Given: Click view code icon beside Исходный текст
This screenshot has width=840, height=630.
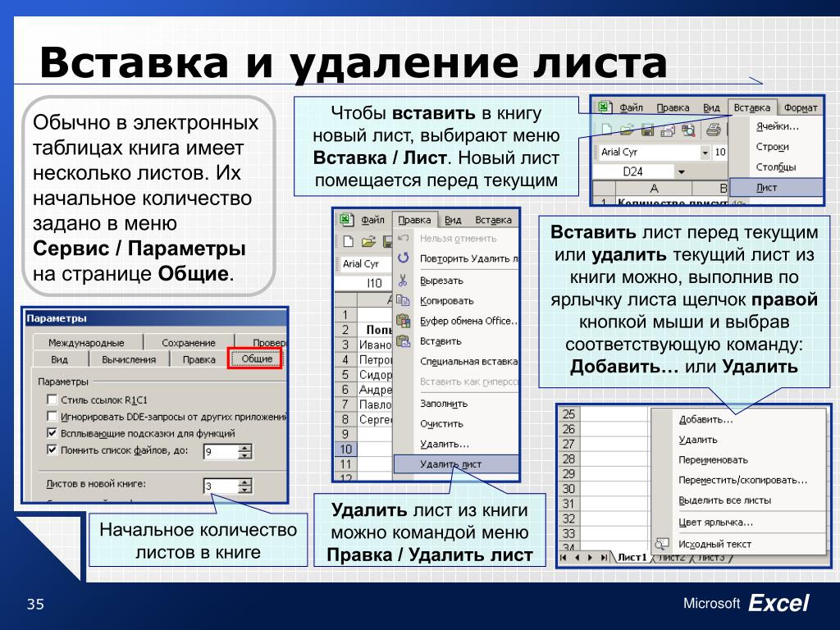Looking at the screenshot, I should click(x=662, y=544).
